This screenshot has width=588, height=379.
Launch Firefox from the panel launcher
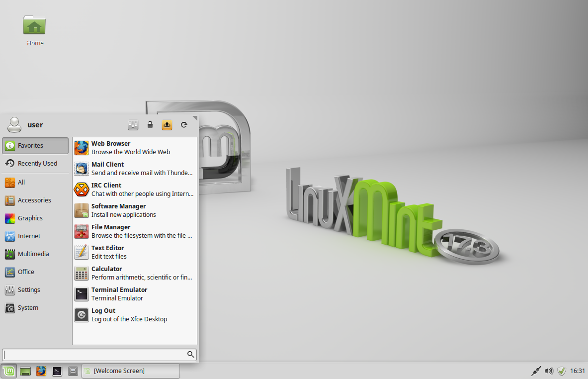pos(41,371)
